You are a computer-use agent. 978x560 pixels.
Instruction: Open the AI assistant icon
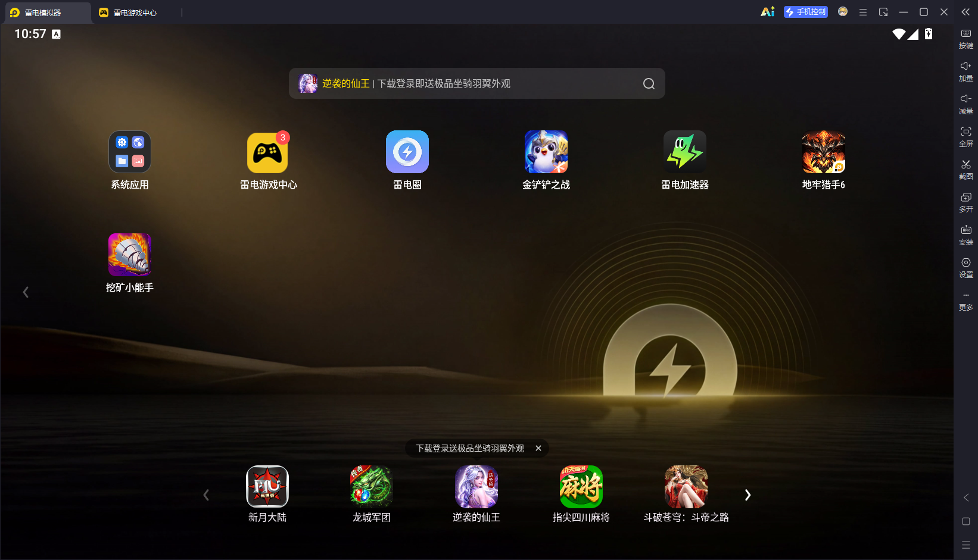click(x=768, y=12)
